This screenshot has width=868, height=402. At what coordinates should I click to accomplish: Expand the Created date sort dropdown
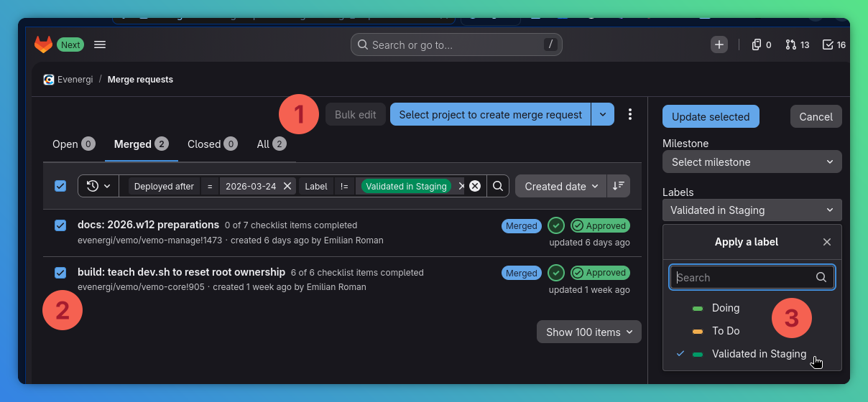tap(560, 186)
